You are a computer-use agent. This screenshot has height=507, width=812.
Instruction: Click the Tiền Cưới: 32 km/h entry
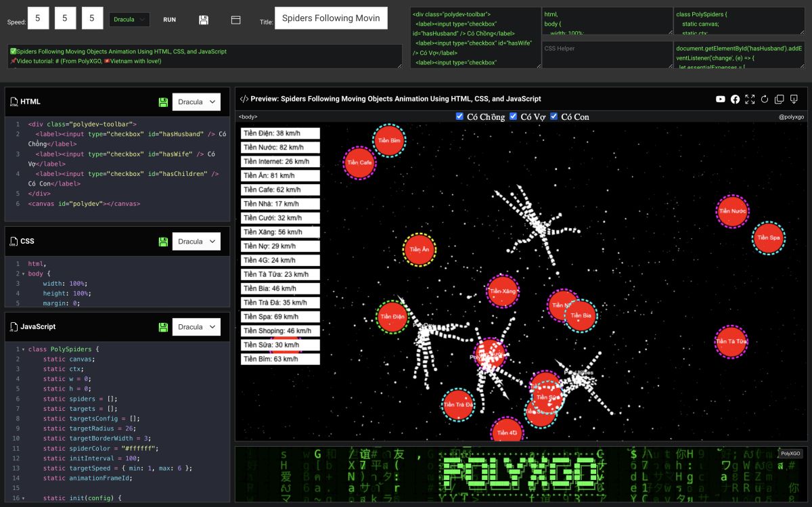coord(280,218)
